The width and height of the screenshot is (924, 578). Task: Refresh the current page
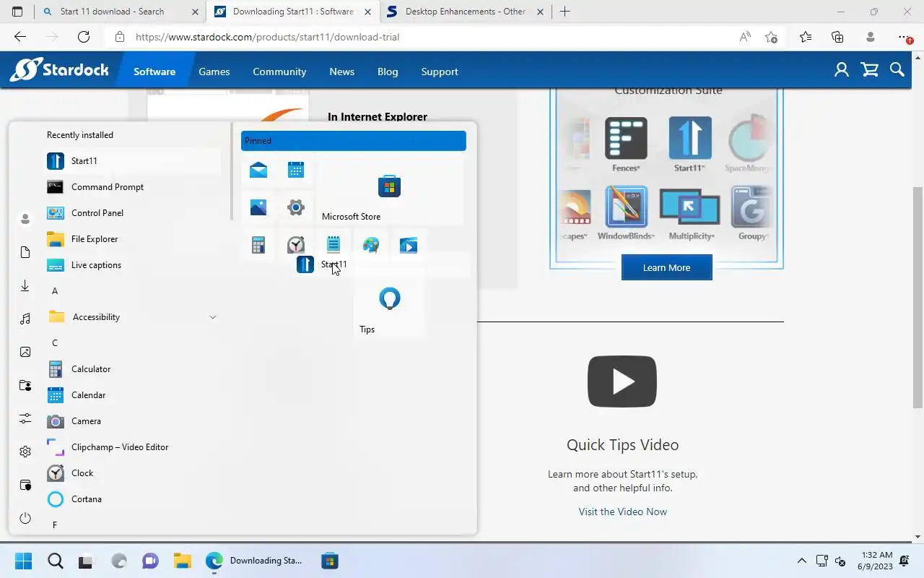(x=84, y=37)
